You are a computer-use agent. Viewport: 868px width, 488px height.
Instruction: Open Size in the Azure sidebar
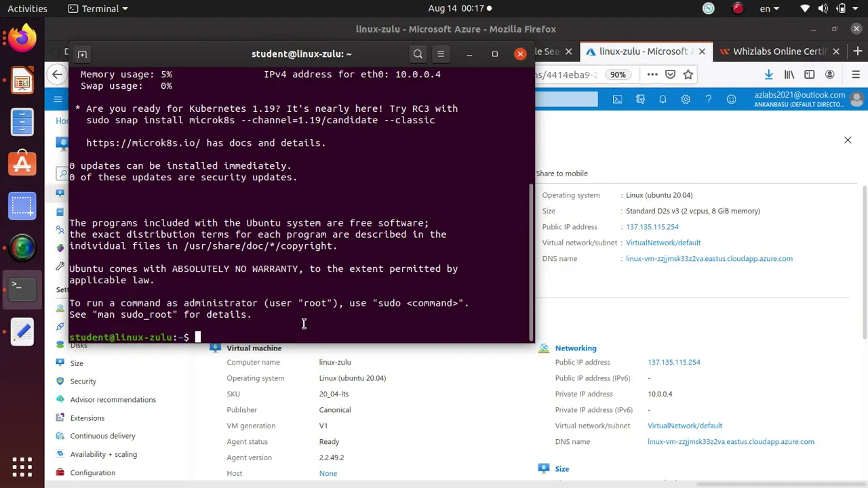coord(77,363)
